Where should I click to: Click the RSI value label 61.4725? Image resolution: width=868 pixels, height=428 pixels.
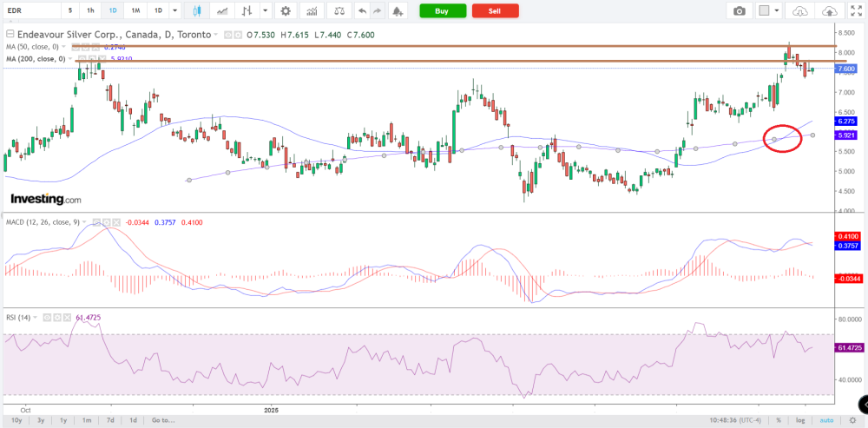pos(849,348)
